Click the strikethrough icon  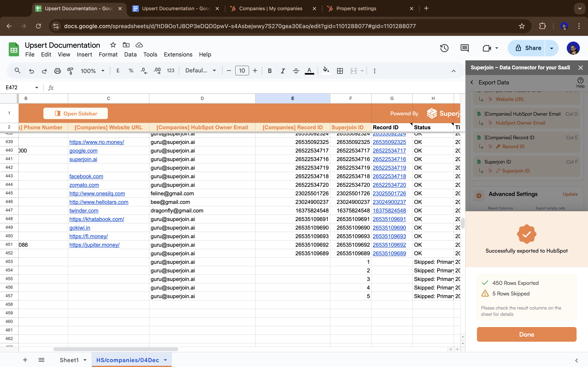coord(296,71)
